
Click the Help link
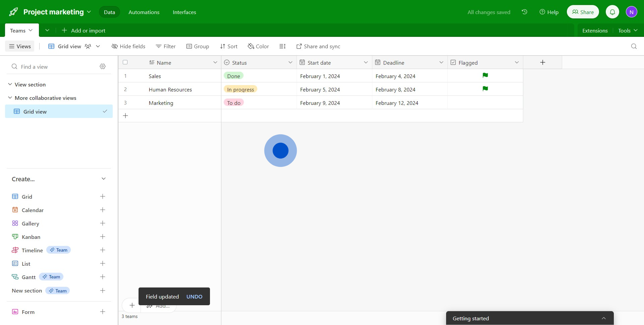[x=549, y=12]
